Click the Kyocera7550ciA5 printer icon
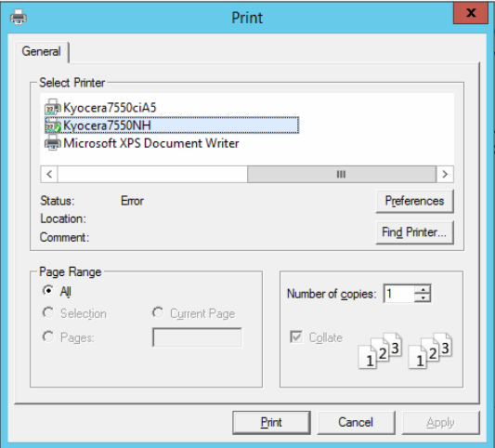This screenshot has width=495, height=448. tap(52, 108)
